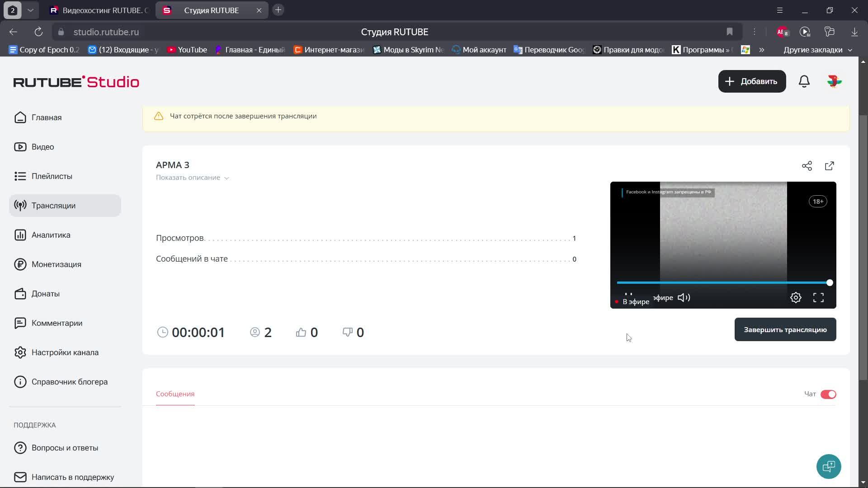Open Справочник блогера info icon
Image resolution: width=868 pixels, height=488 pixels.
point(20,382)
